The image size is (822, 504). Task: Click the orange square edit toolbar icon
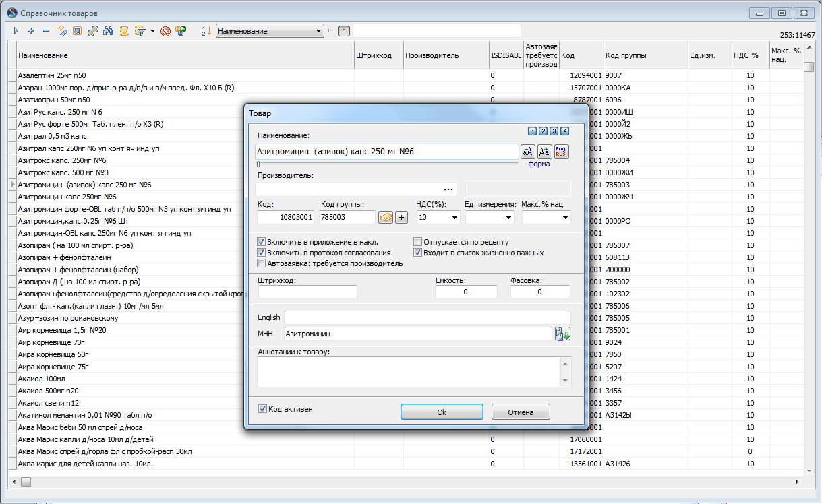77,31
